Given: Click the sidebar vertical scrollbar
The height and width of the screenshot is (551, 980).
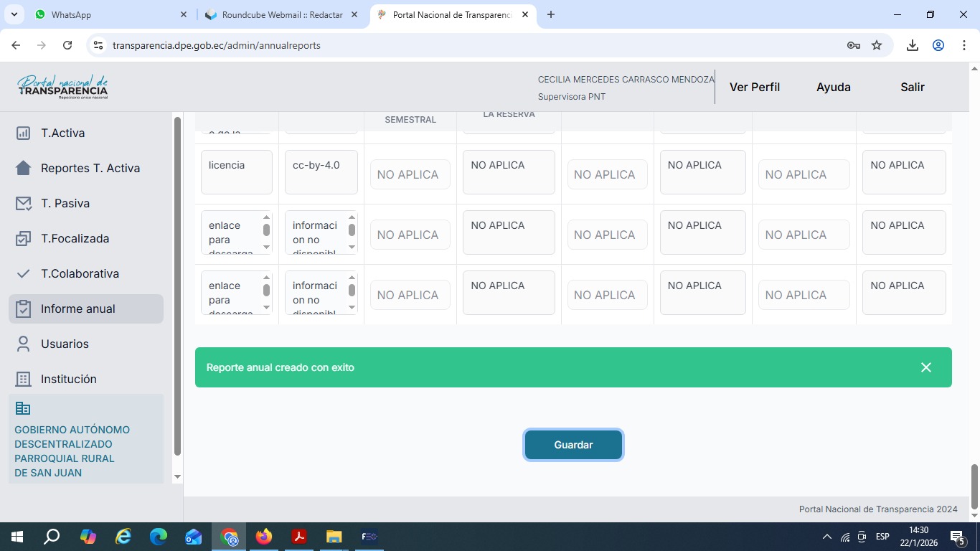Looking at the screenshot, I should 178,287.
